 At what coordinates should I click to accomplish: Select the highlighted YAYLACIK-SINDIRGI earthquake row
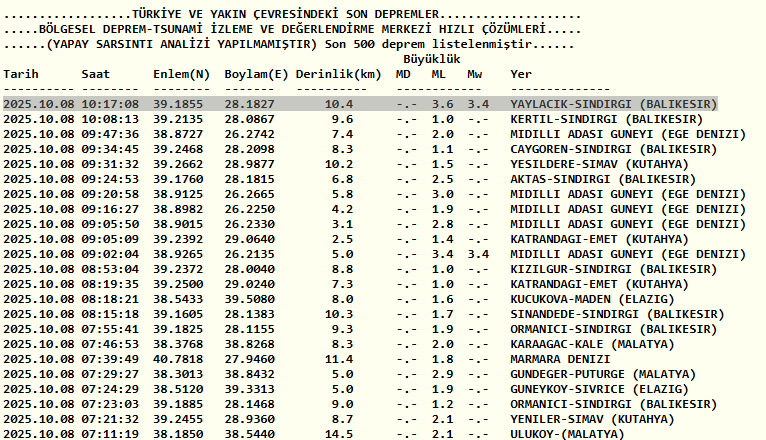coord(360,104)
